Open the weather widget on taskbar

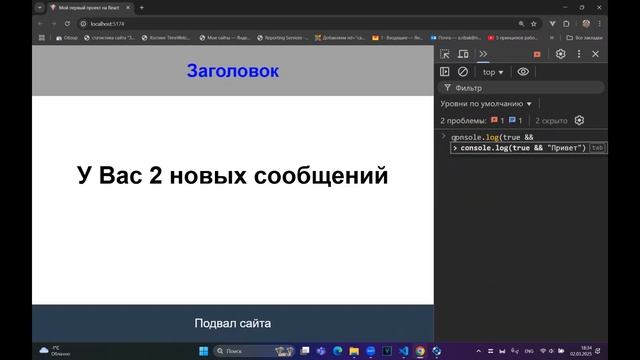click(55, 351)
